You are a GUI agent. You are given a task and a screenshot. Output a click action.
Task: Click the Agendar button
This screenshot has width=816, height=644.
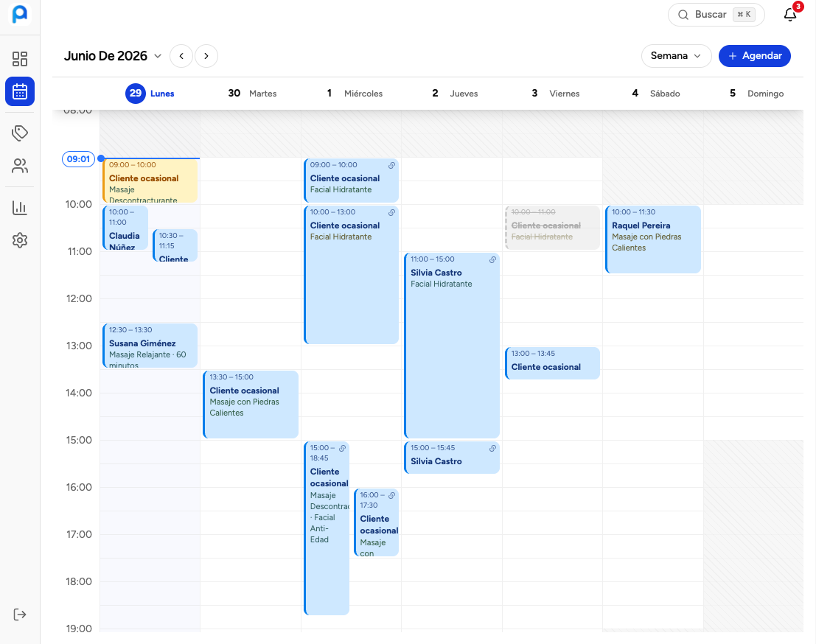click(755, 56)
